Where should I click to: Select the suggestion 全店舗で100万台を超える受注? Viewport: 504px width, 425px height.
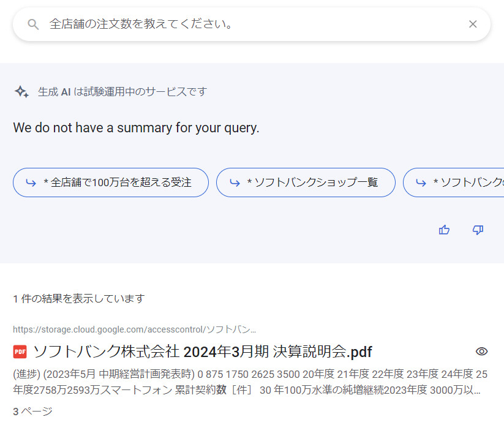click(x=118, y=182)
